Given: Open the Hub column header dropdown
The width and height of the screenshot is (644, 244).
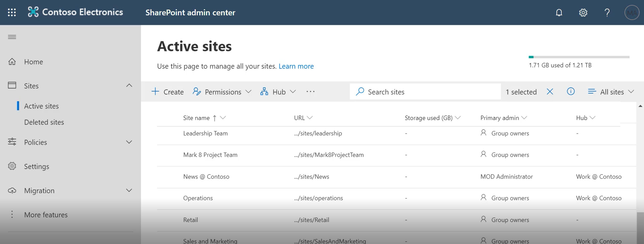Looking at the screenshot, I should [592, 118].
